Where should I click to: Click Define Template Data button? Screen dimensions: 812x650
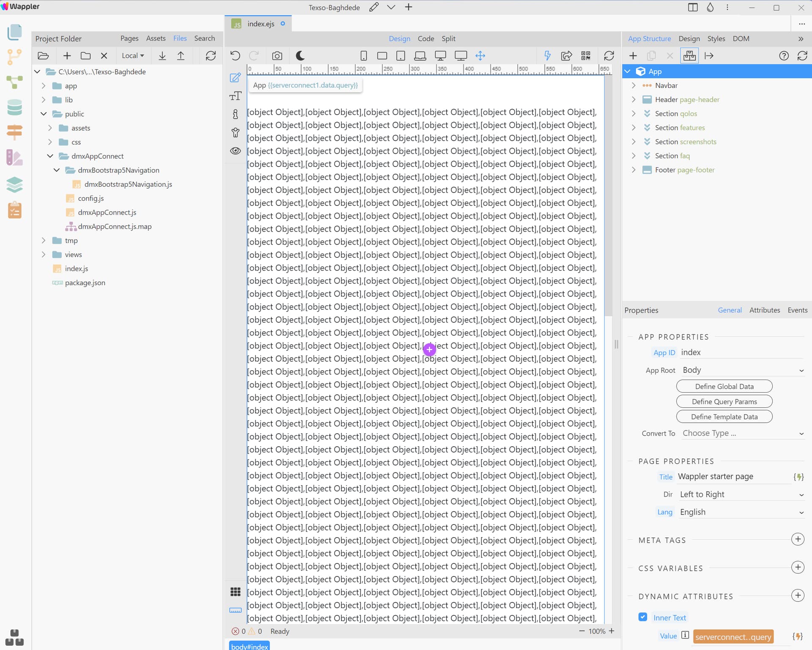pyautogui.click(x=724, y=417)
